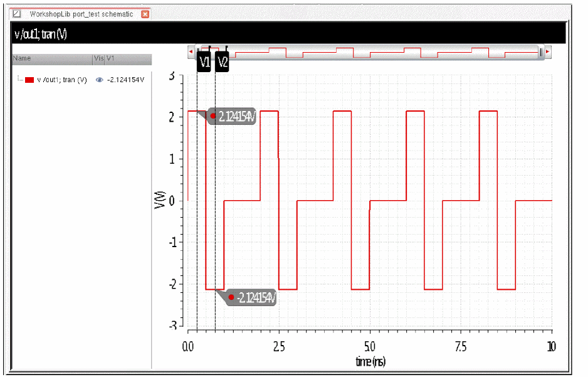The image size is (588, 377).
Task: Expand tree connector beside v /out1 entry
Action: click(20, 79)
